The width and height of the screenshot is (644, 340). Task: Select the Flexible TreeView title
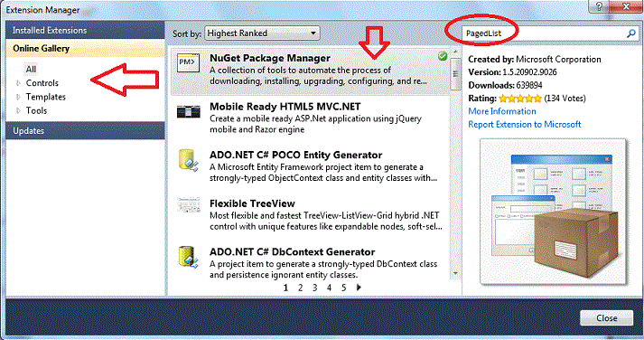tap(252, 203)
